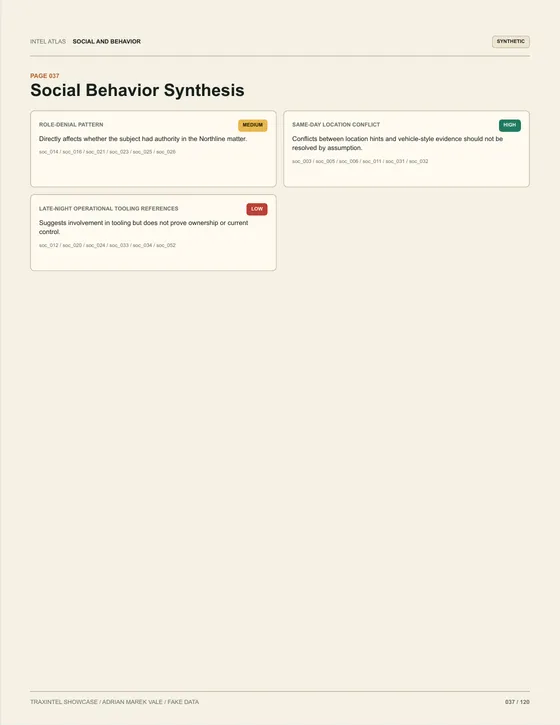Select the INTEL ATLAS breadcrumb label
Viewport: 560px width, 725px height.
48,42
